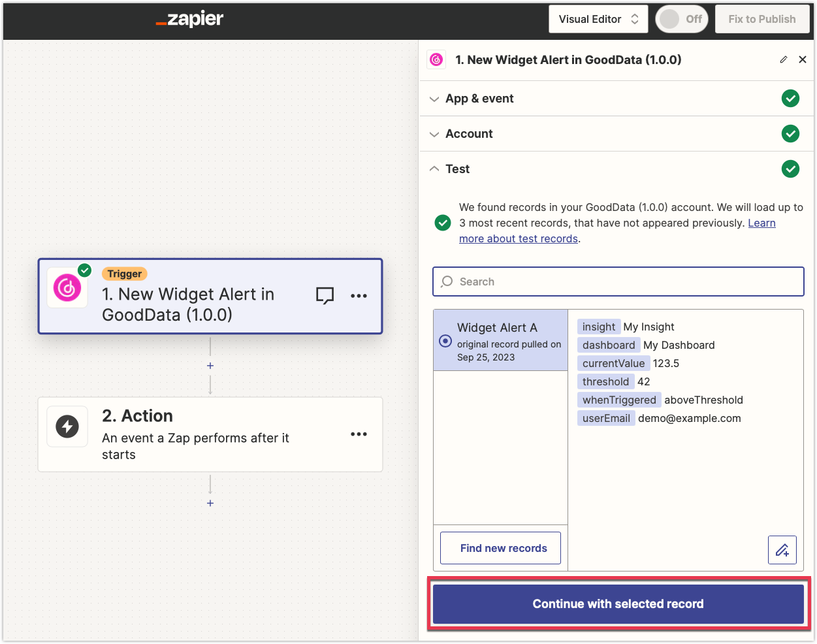The height and width of the screenshot is (644, 817).
Task: Click the My Insight value
Action: tap(649, 327)
